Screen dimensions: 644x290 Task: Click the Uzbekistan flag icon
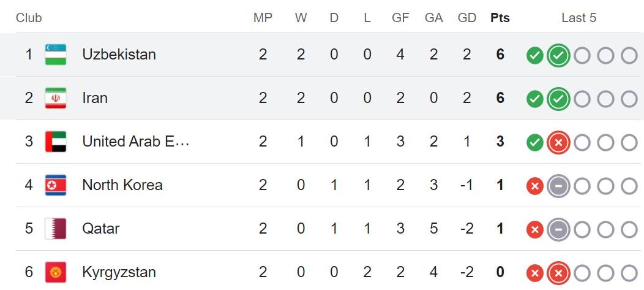(56, 55)
